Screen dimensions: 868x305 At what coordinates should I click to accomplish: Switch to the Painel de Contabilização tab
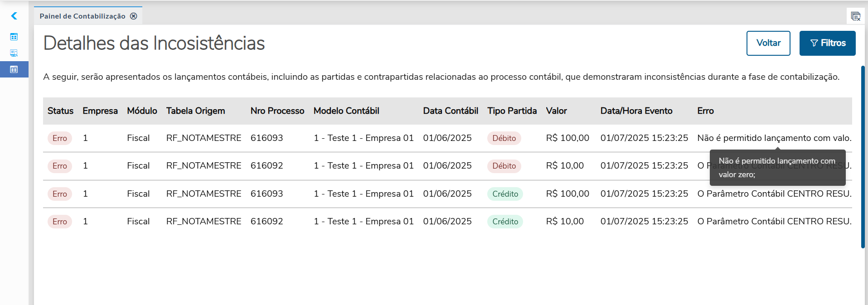coord(82,16)
